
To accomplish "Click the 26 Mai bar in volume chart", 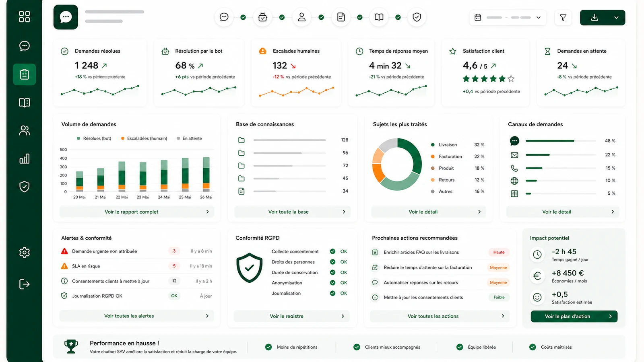I will point(206,174).
